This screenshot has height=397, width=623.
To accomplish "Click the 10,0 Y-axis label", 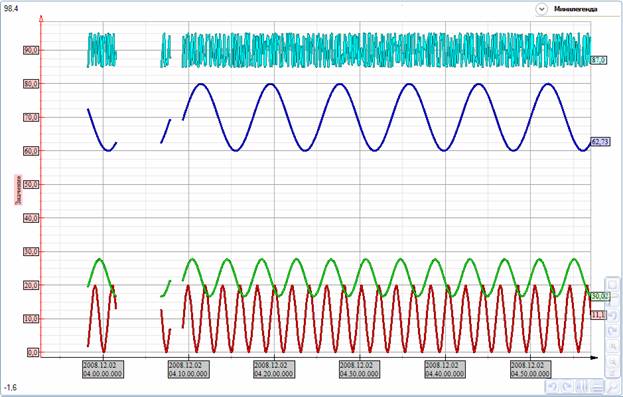I will [31, 319].
